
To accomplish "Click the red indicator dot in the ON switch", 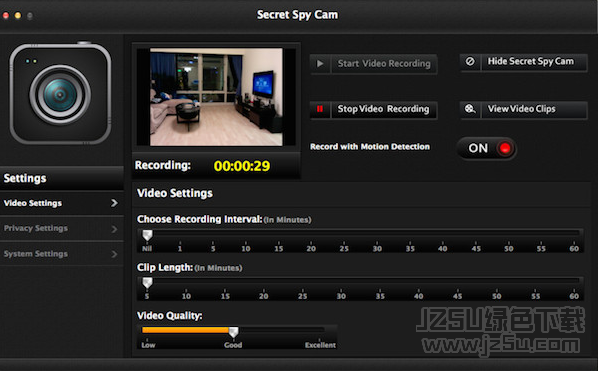I will tap(505, 148).
